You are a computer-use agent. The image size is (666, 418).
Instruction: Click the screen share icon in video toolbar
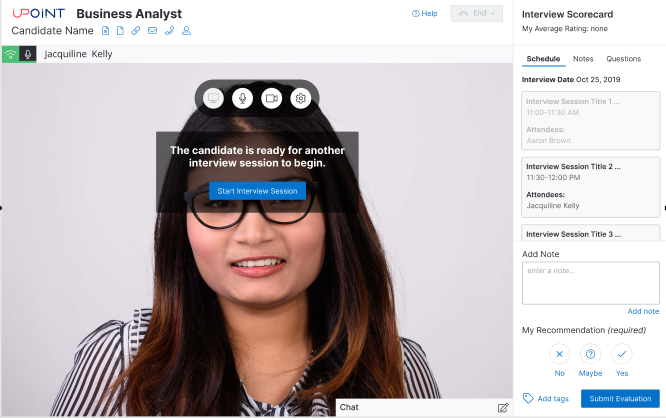tap(213, 98)
